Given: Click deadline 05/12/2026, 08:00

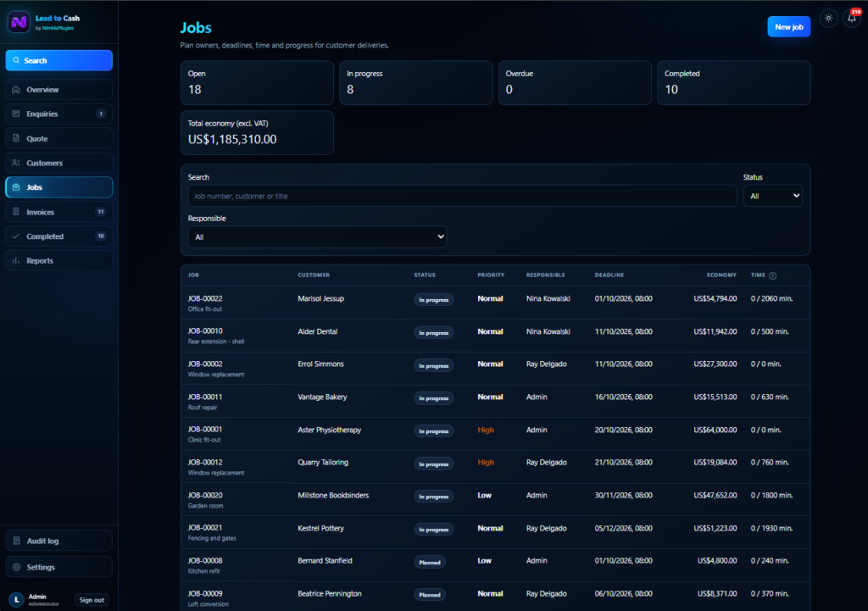Looking at the screenshot, I should [623, 529].
